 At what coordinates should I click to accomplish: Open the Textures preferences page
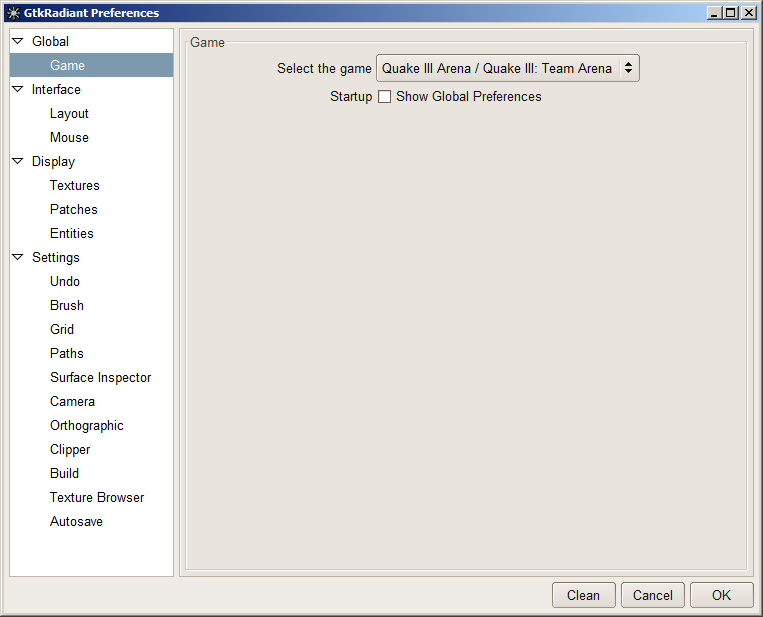(x=74, y=185)
